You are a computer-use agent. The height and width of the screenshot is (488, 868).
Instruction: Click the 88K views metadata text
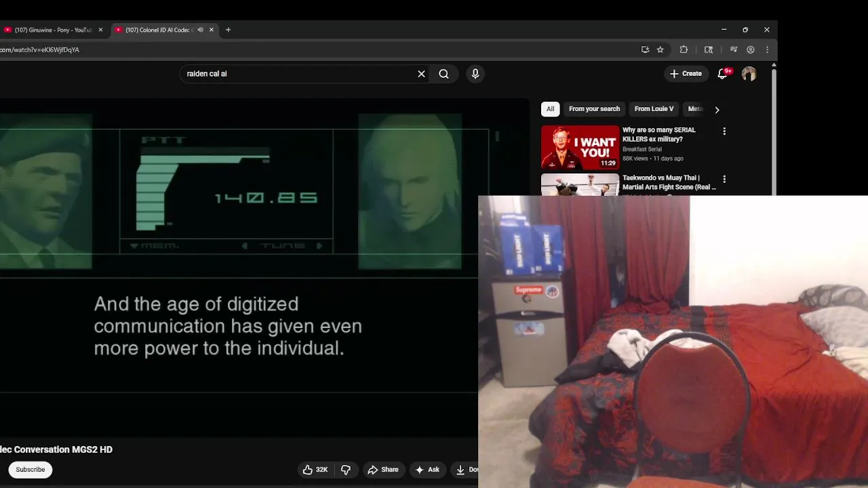tap(635, 159)
